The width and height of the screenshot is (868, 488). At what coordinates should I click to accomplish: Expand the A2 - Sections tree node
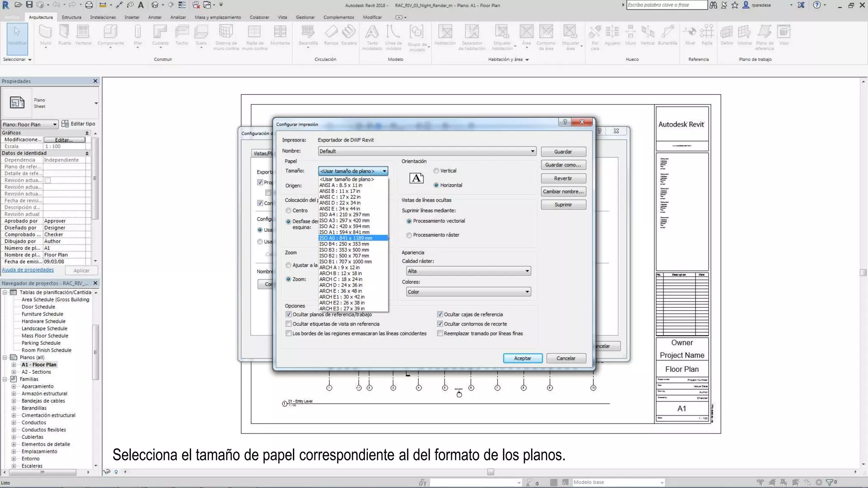(x=14, y=372)
